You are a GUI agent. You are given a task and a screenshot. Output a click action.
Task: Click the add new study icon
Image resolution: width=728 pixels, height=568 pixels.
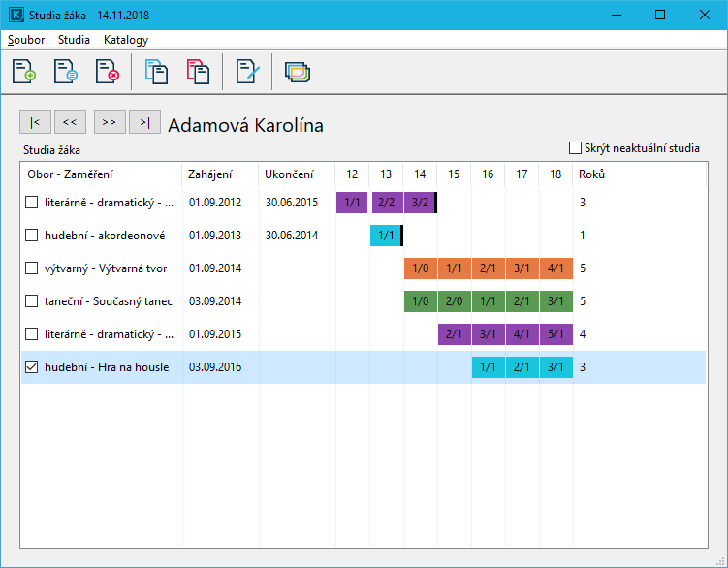tap(24, 72)
